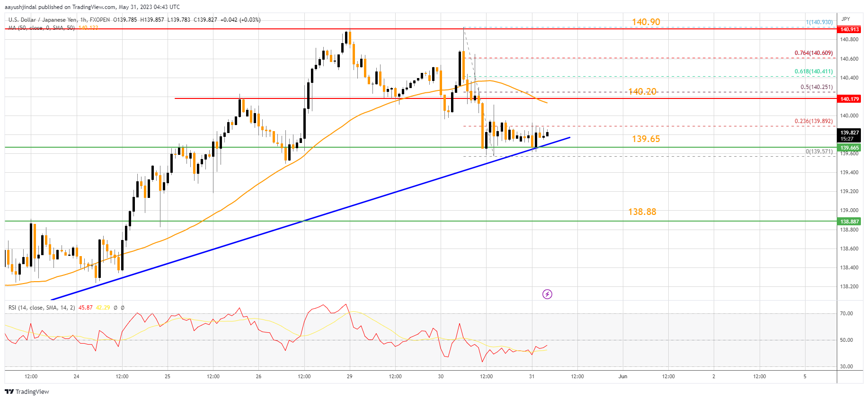Select the 1(140.930) Fibonacci label
The height and width of the screenshot is (400, 868).
(x=819, y=22)
